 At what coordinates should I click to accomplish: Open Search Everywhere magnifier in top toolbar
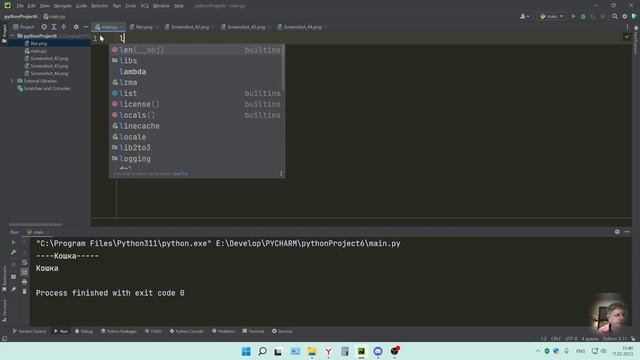point(615,16)
